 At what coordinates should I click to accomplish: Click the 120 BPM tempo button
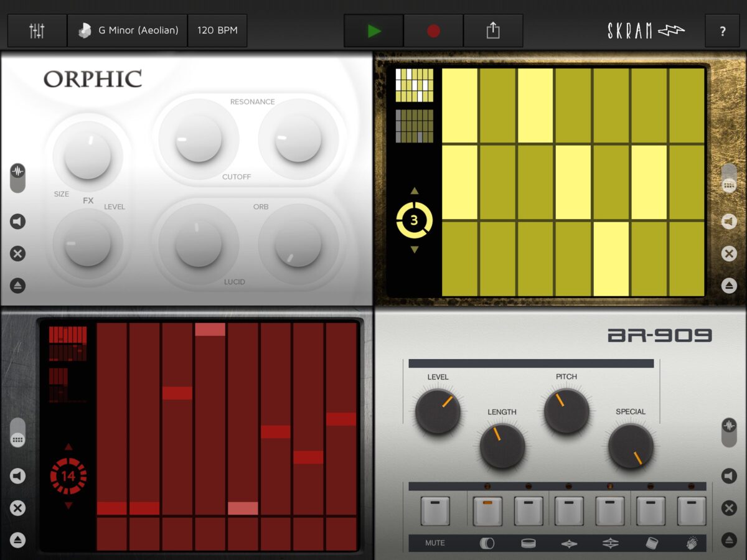(x=217, y=30)
